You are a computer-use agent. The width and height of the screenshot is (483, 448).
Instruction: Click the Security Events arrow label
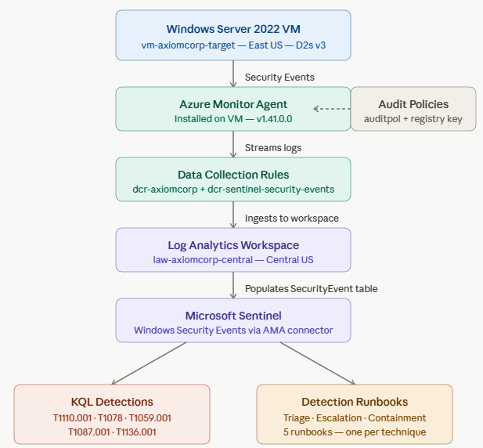pos(279,77)
